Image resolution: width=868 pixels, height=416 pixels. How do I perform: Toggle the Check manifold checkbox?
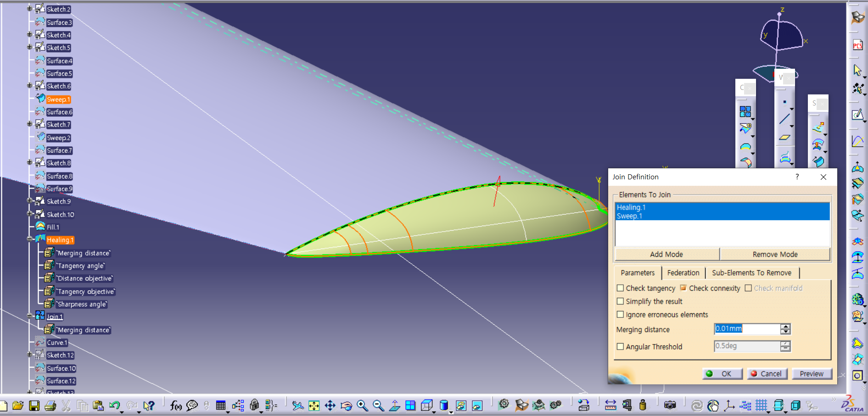pyautogui.click(x=748, y=288)
